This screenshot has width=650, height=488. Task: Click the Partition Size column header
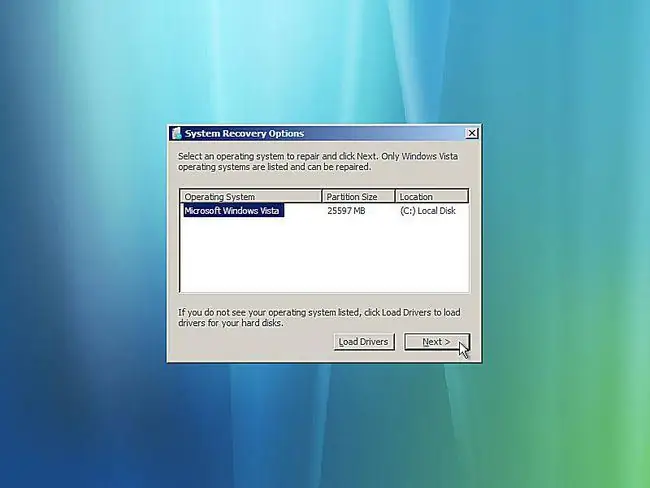click(x=359, y=196)
